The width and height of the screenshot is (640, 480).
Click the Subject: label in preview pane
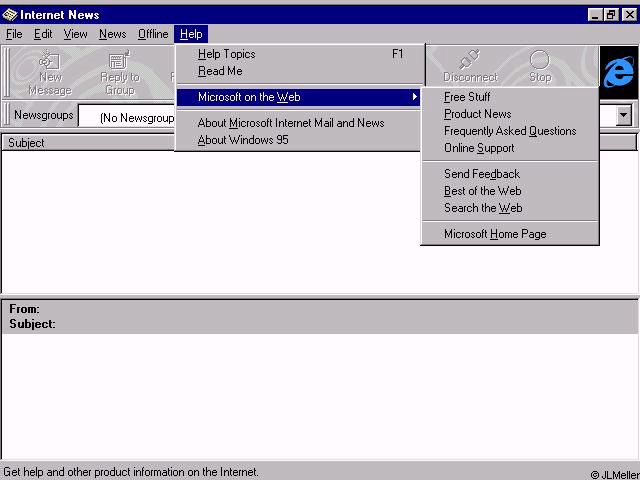coord(32,324)
